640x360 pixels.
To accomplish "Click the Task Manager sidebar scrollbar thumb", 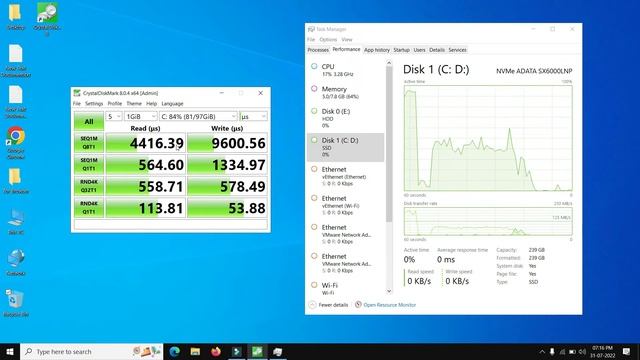I will tap(389, 144).
